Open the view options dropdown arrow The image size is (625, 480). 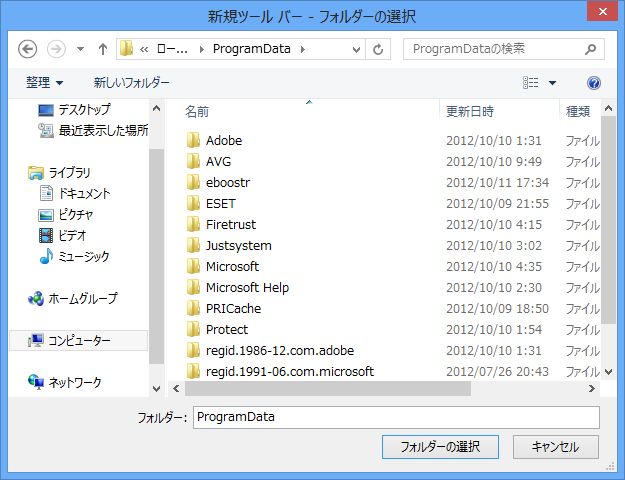tap(552, 83)
